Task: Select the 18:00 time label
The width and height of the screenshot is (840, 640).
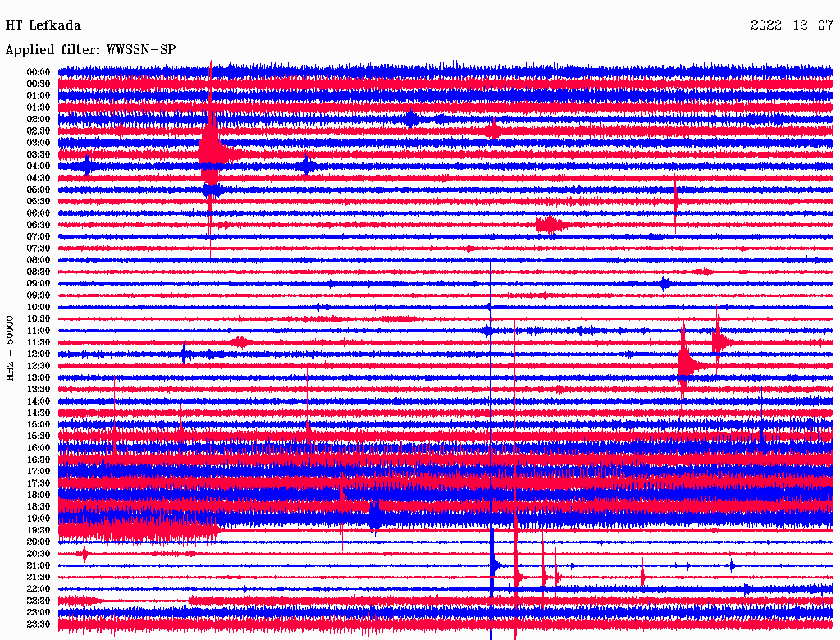Action: coord(38,496)
